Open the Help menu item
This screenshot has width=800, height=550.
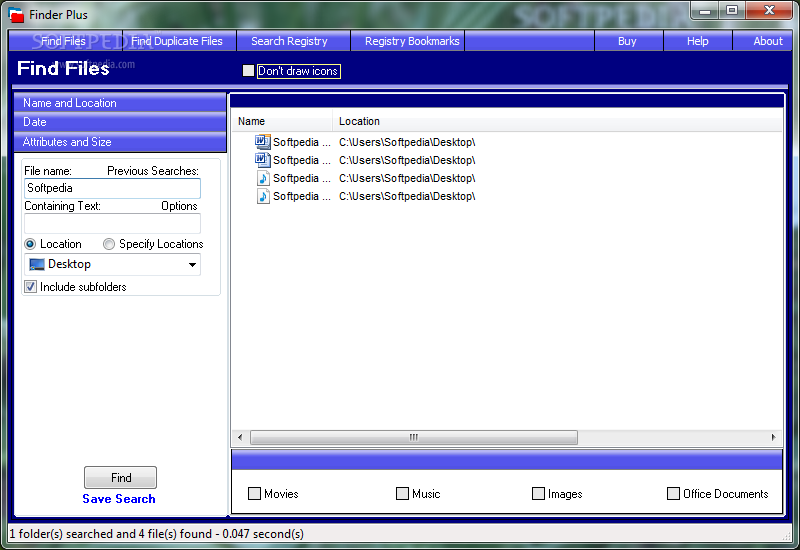point(697,41)
